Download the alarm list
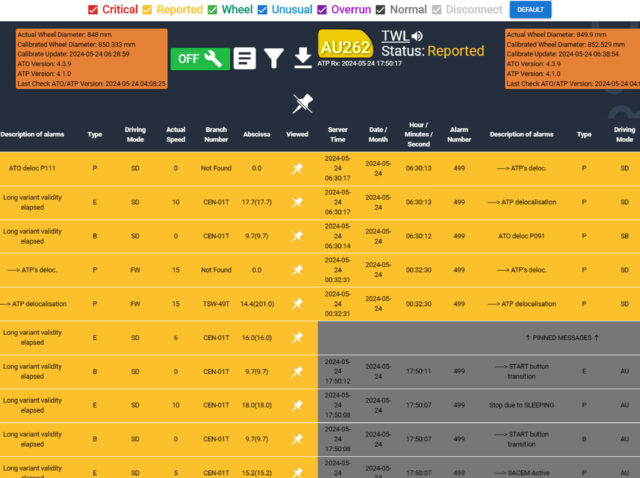The image size is (640, 478). [302, 59]
